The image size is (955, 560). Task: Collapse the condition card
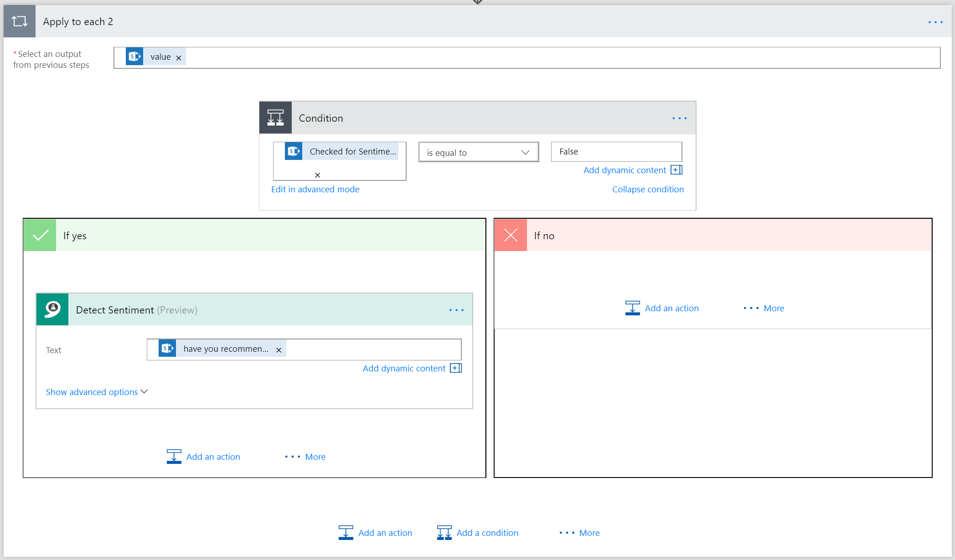[x=647, y=189]
